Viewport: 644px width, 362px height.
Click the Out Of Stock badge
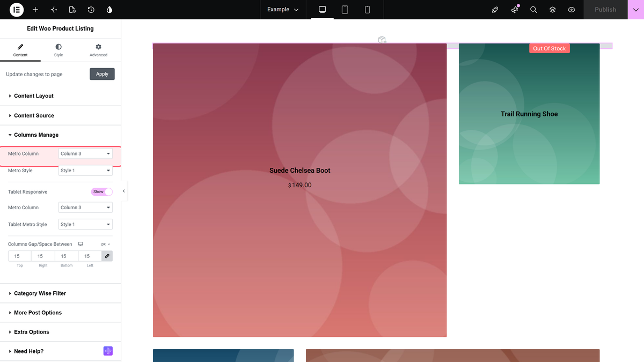tap(549, 48)
